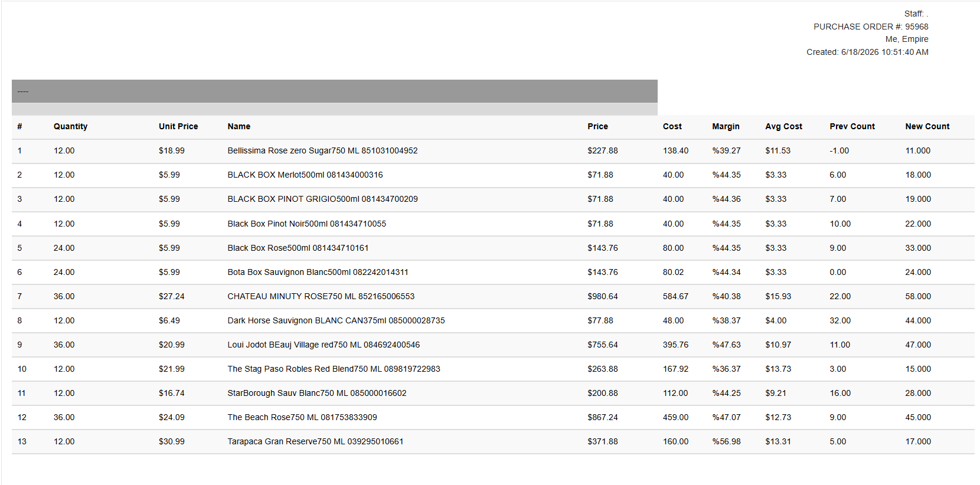Click the $867.24 price cell
The width and height of the screenshot is (980, 485).
tap(603, 417)
